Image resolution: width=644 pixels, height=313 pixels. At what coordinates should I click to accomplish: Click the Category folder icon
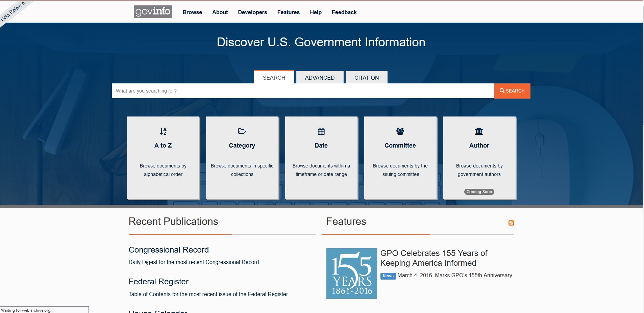[x=242, y=131]
